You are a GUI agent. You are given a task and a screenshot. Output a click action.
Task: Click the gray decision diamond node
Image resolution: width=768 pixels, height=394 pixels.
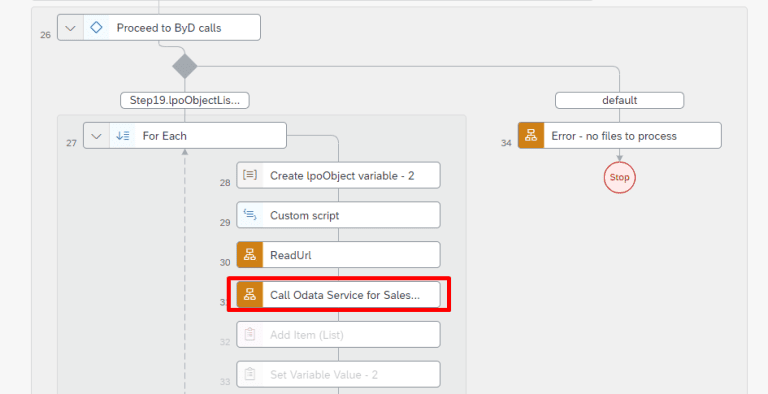click(185, 66)
